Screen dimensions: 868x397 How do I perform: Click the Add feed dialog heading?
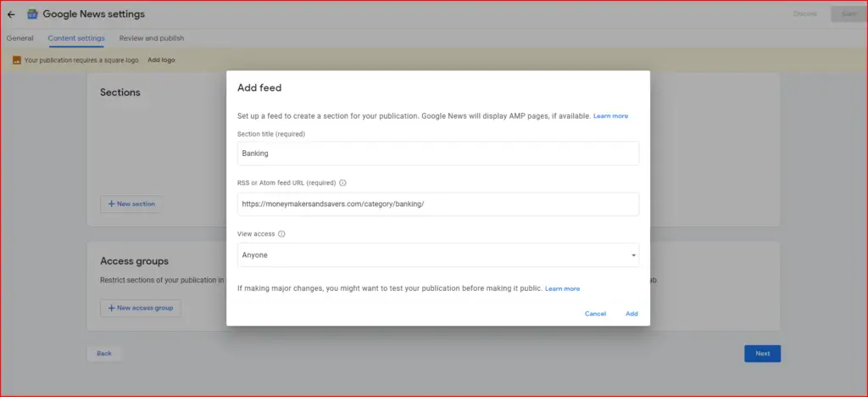tap(259, 87)
